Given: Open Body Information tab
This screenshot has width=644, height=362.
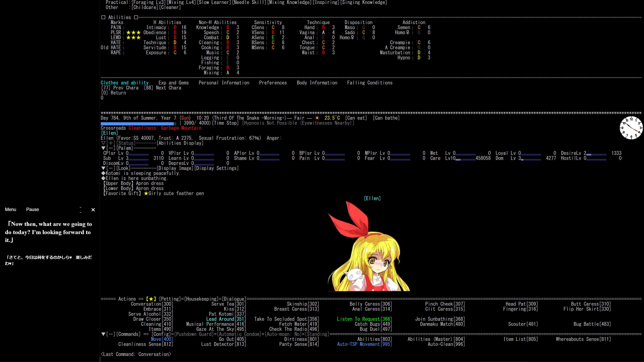Looking at the screenshot, I should [x=317, y=83].
